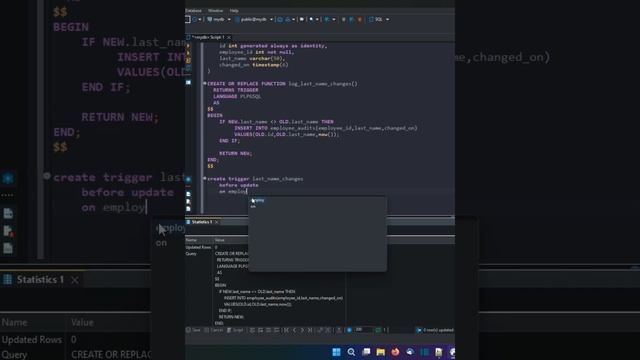Screen dimensions: 640x360
Task: Open dropdown beside the teal transaction icon
Action: [334, 19]
